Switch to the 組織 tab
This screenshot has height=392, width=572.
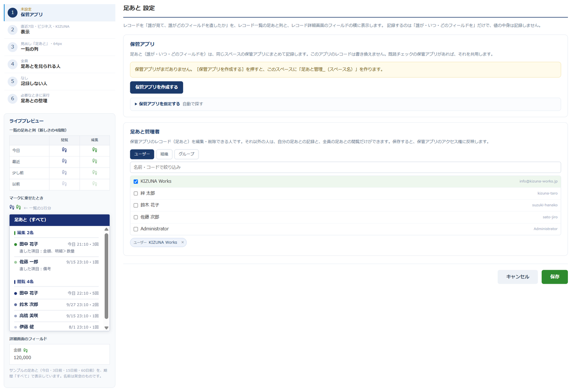(164, 154)
